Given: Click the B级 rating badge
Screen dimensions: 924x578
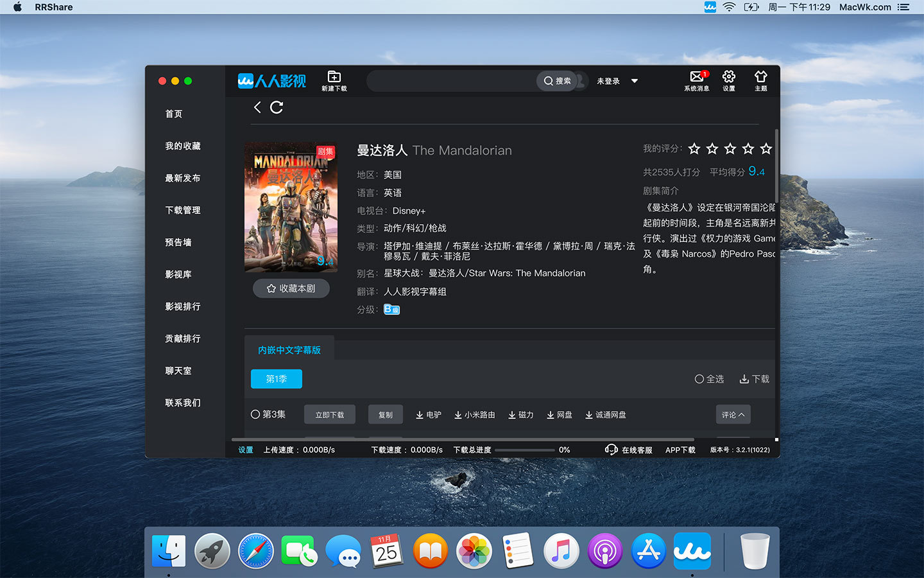Looking at the screenshot, I should coord(391,310).
